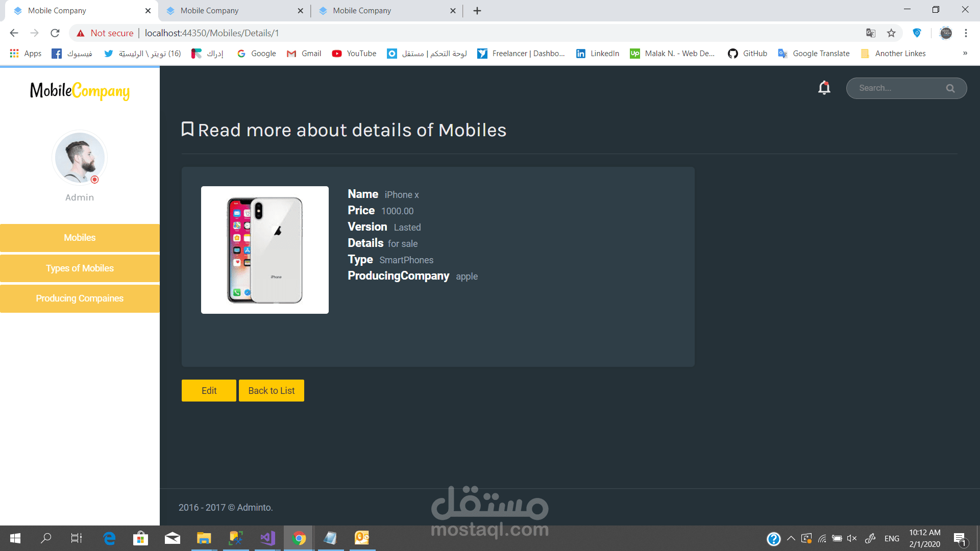Click the Google Translate page icon
The width and height of the screenshot is (980, 551).
[871, 33]
